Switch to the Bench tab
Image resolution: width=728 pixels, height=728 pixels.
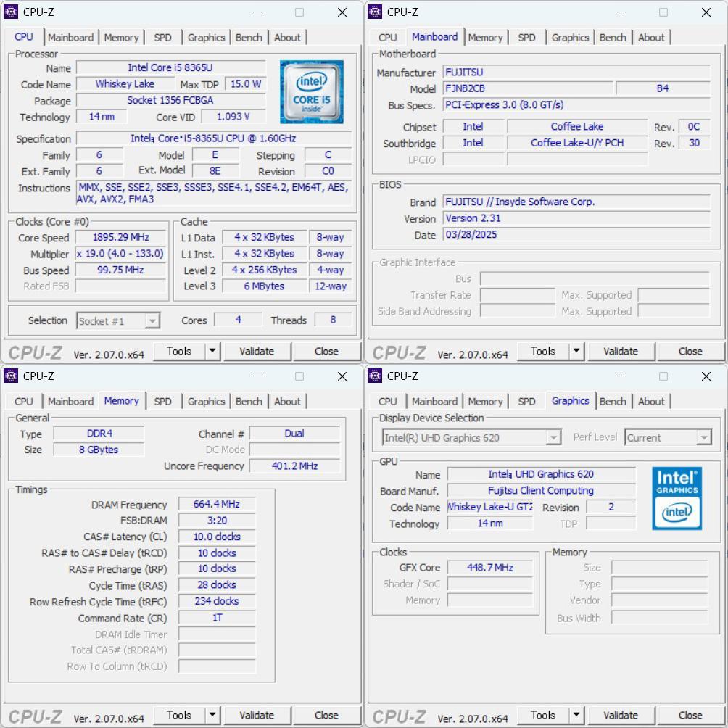[x=249, y=37]
